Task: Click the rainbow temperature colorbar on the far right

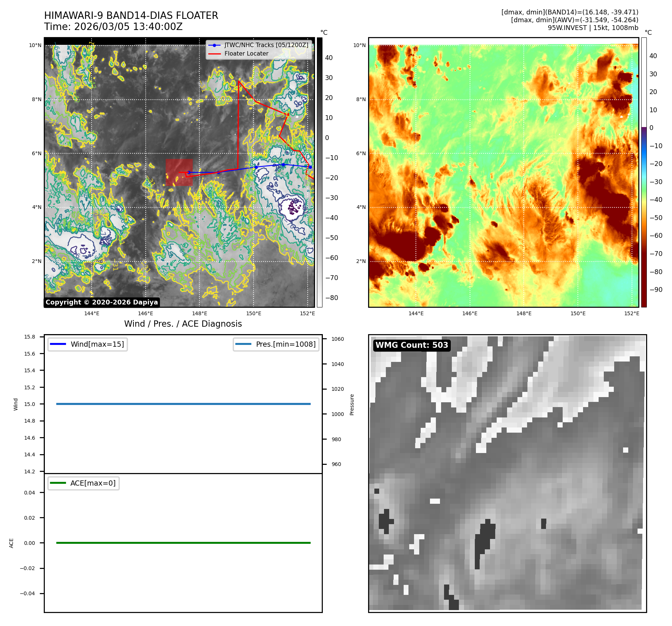Action: [644, 172]
